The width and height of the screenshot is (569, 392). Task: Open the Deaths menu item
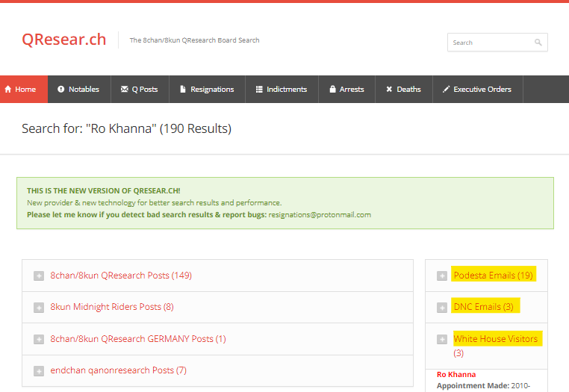(x=403, y=90)
